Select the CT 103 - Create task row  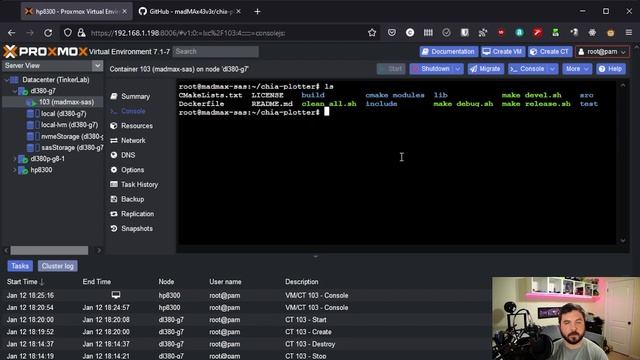[247, 332]
